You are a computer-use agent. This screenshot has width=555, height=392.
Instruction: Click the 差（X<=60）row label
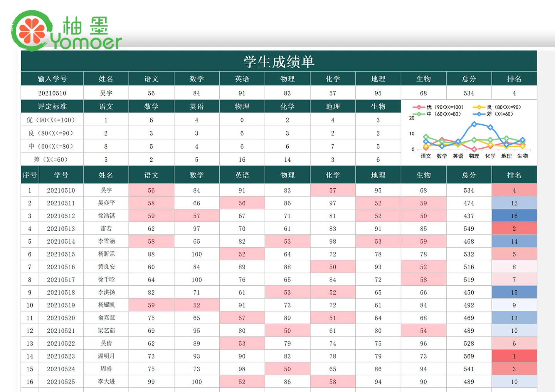pos(52,160)
